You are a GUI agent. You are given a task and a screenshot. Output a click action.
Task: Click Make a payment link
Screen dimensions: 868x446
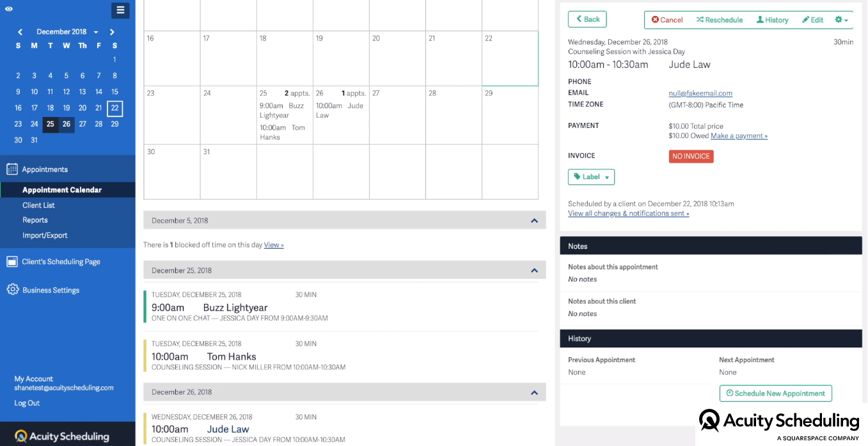(x=739, y=136)
